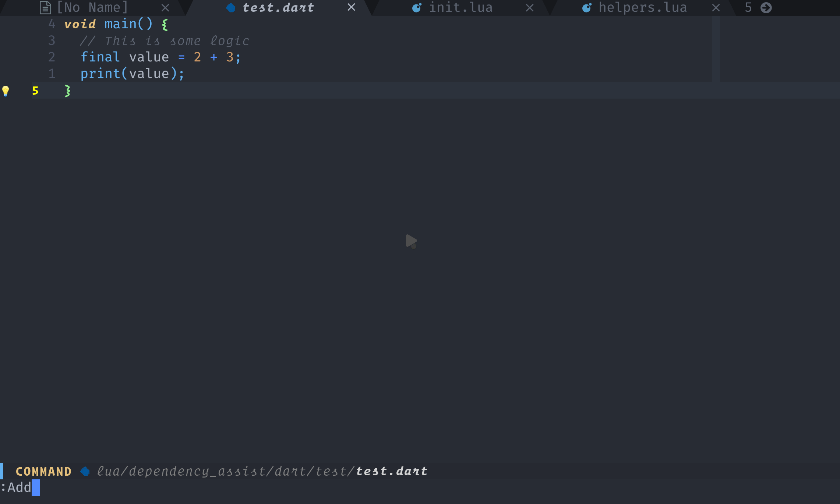Switch to the init.lua tab
Image resolution: width=840 pixels, height=504 pixels.
point(460,8)
